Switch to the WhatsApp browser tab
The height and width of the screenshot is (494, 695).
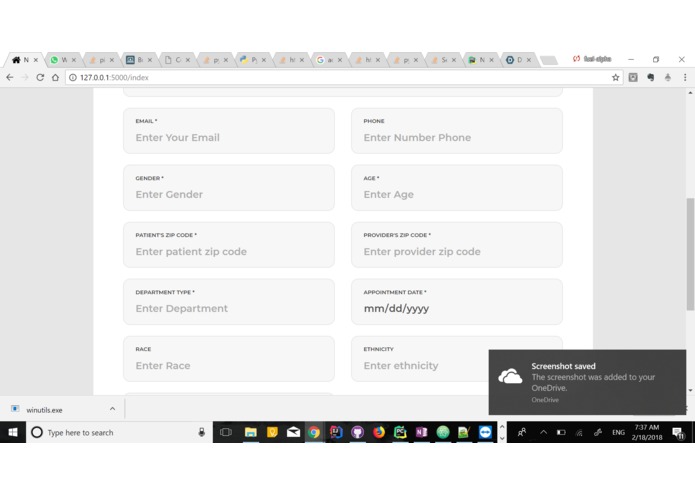(x=63, y=60)
